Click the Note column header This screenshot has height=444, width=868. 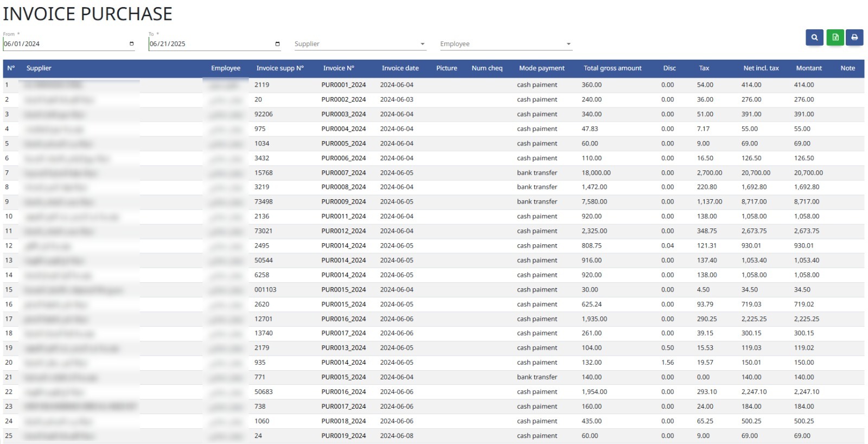(847, 68)
